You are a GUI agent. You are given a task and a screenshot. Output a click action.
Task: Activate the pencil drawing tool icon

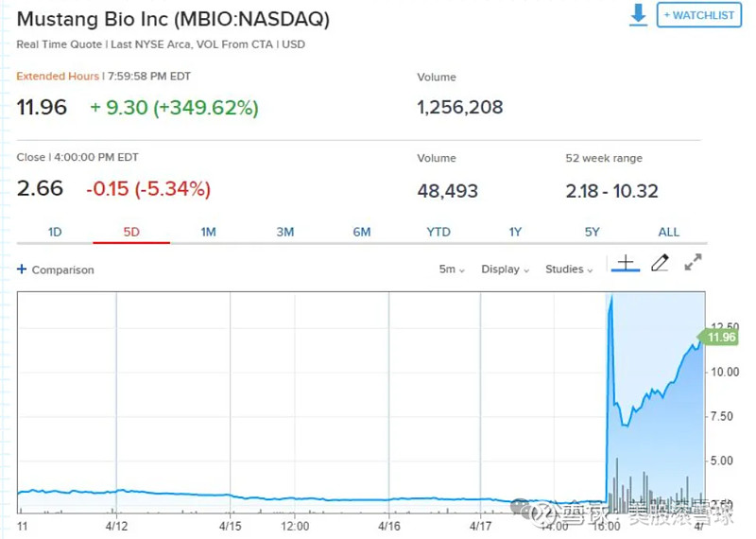660,263
